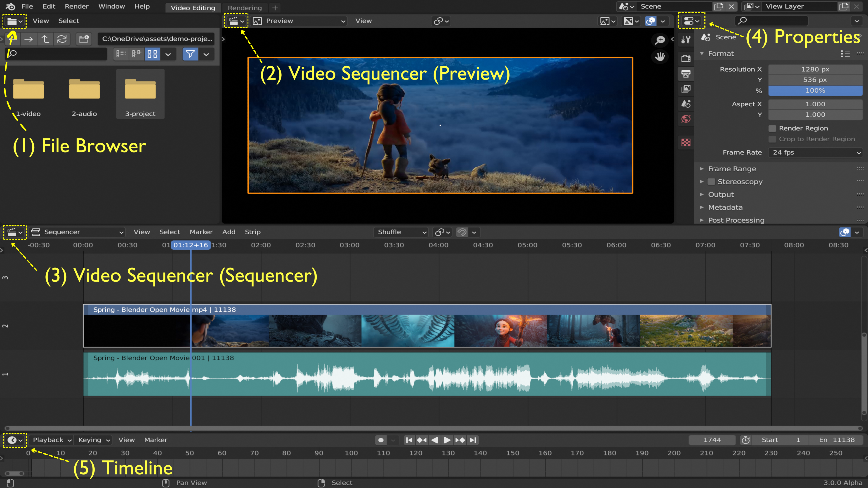Open the Format presets list icon
The width and height of the screenshot is (868, 488).
click(845, 54)
